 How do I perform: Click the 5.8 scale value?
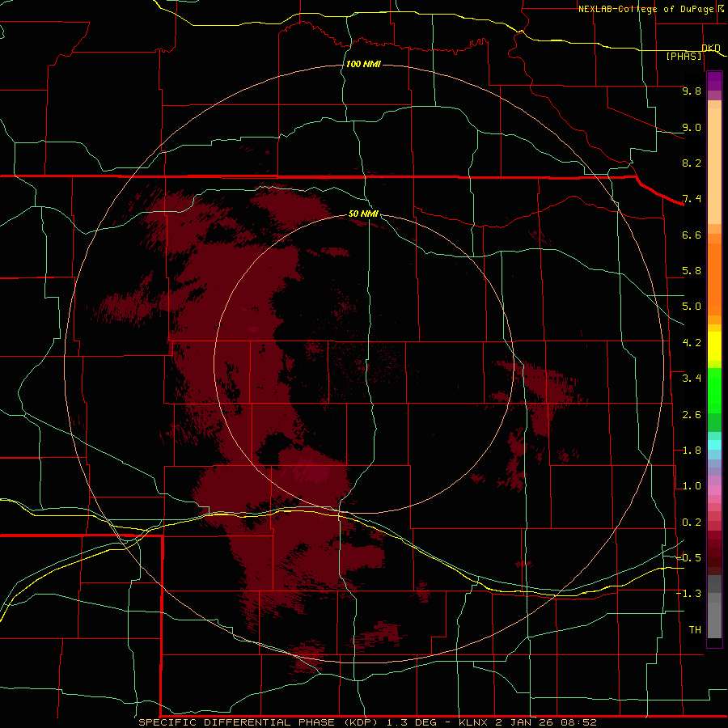tap(692, 271)
